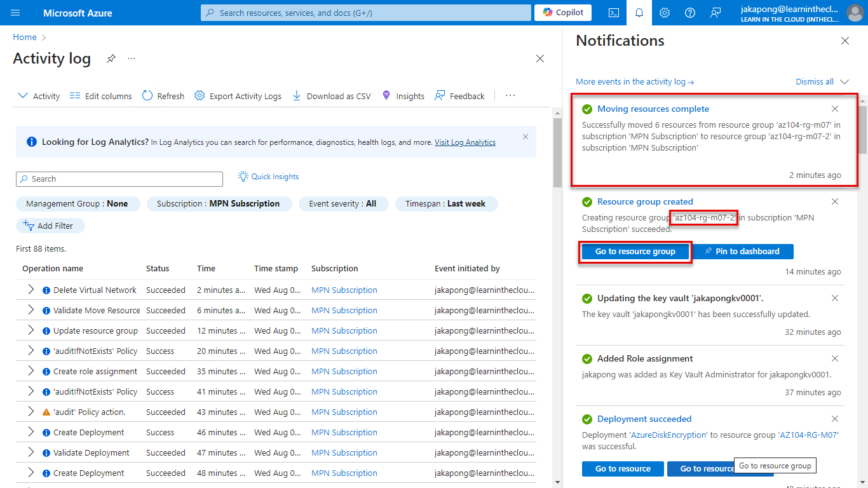Viewport: 868px width, 488px height.
Task: Click Dismiss all notifications
Action: [x=815, y=82]
